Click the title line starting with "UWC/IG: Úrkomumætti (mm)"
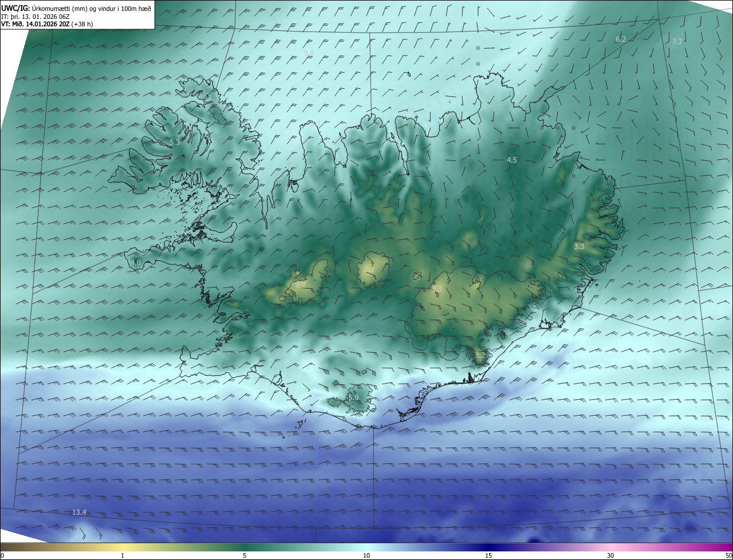 (76, 8)
